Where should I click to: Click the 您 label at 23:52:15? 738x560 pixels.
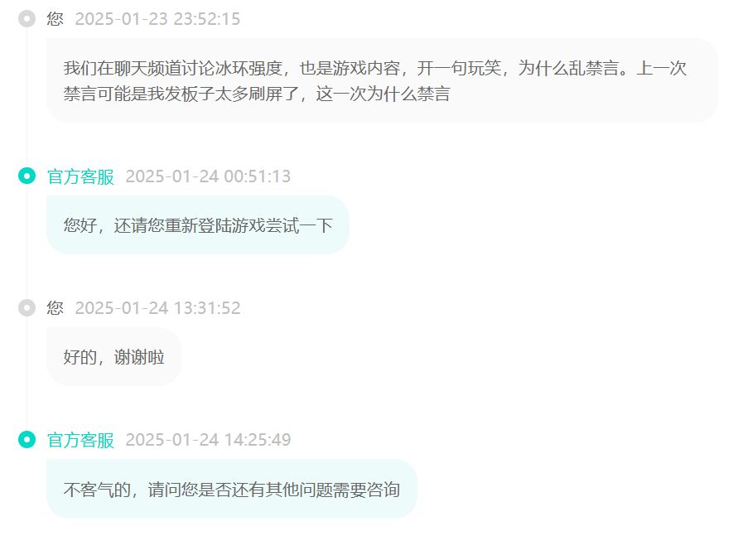(55, 19)
